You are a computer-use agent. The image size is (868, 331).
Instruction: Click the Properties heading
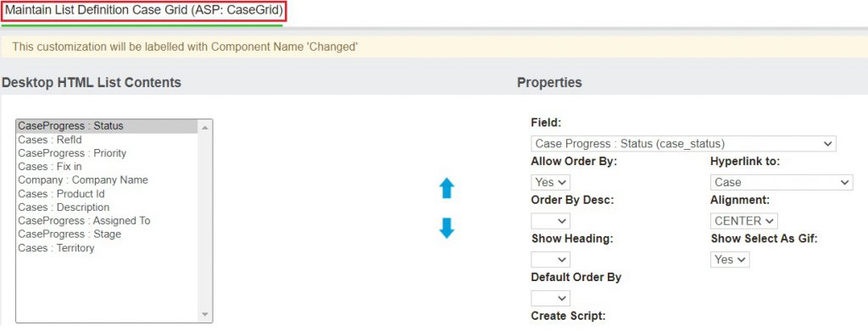click(549, 83)
